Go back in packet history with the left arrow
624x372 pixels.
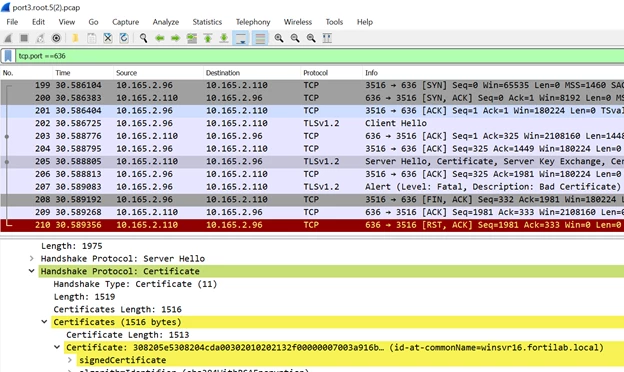pos(160,38)
